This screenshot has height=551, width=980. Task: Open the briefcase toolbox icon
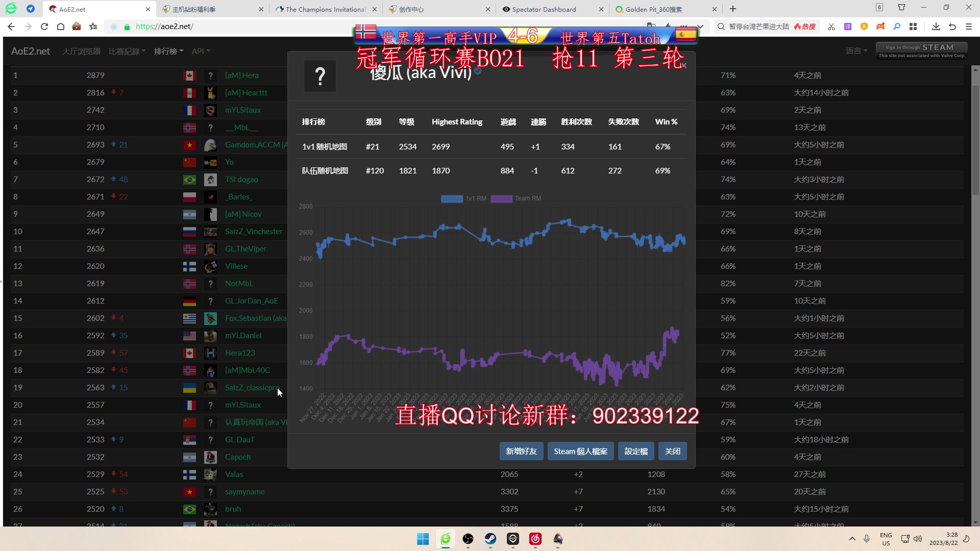(x=77, y=27)
